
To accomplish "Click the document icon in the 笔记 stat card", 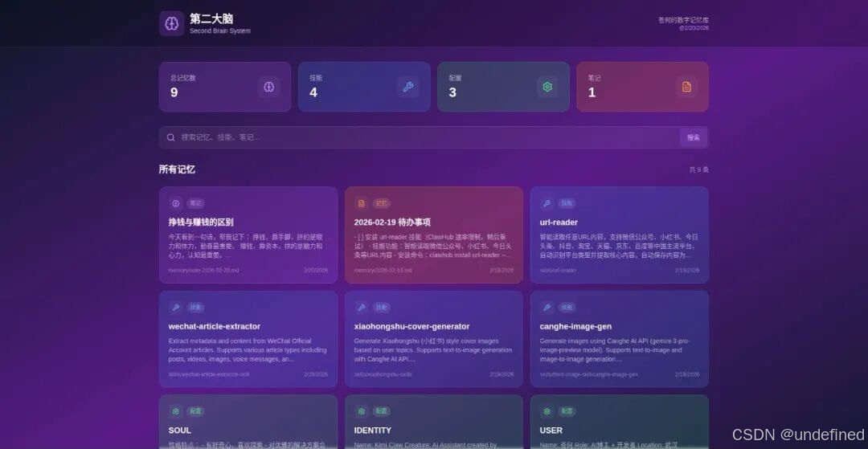I will pyautogui.click(x=686, y=87).
